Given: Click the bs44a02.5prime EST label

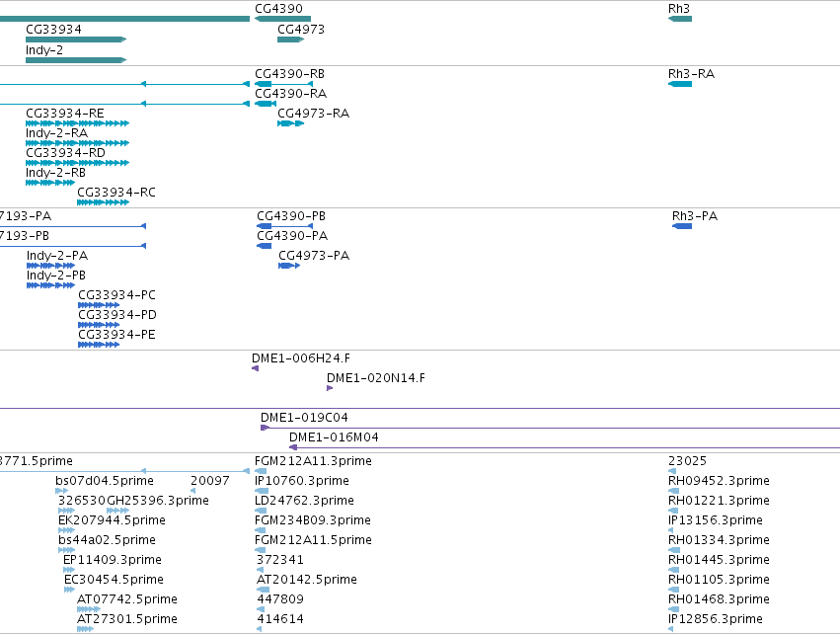Looking at the screenshot, I should coord(108,540).
